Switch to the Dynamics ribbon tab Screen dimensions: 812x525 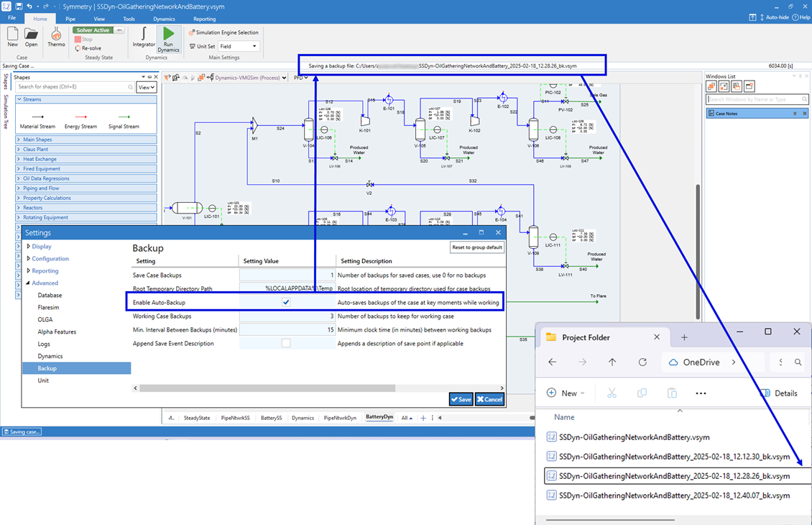click(164, 19)
